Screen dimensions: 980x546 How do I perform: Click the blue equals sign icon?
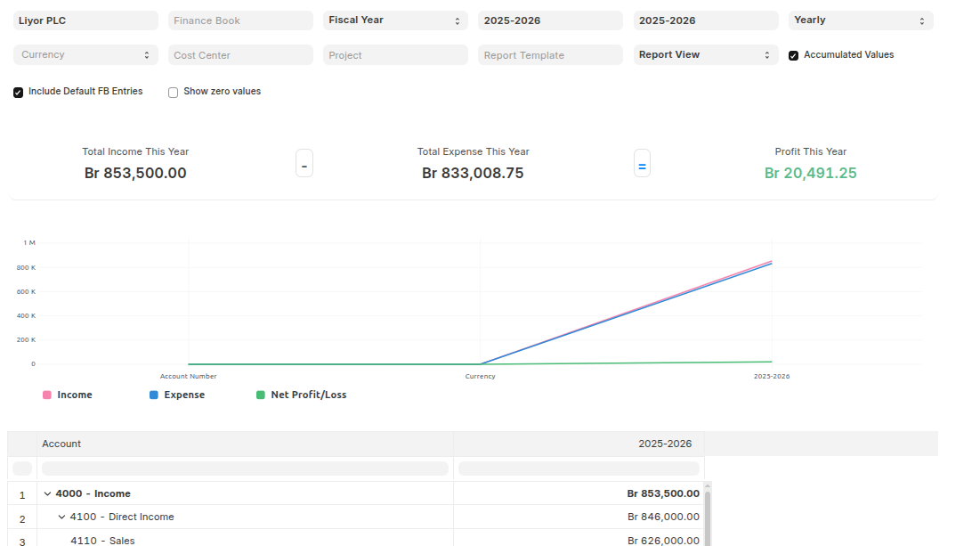(642, 165)
